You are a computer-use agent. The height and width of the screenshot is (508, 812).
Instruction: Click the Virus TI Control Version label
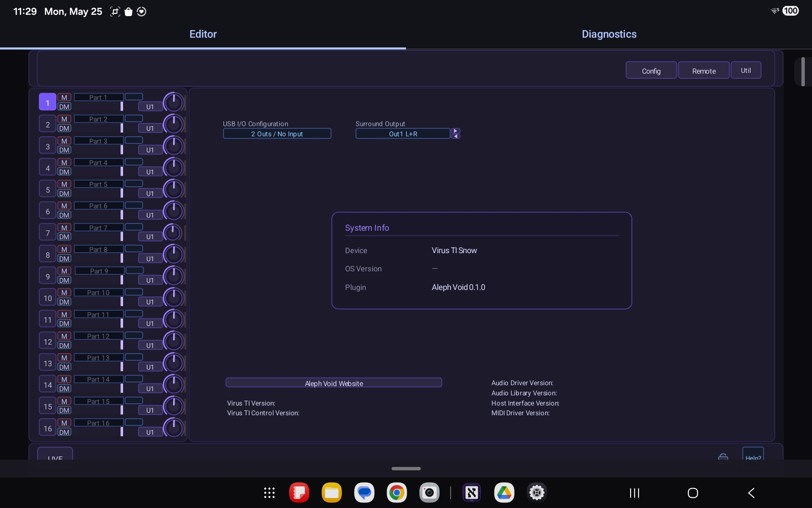[263, 413]
